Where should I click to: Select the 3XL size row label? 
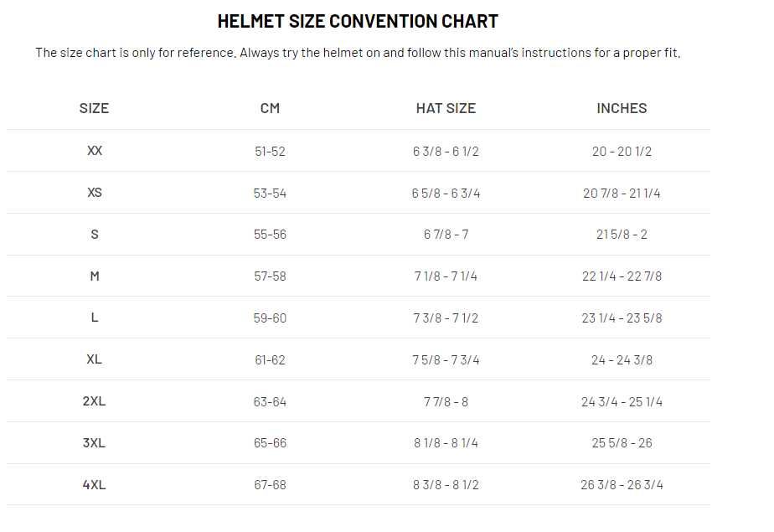95,443
